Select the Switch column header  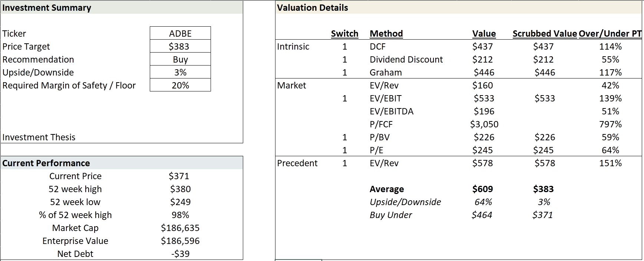click(x=344, y=33)
